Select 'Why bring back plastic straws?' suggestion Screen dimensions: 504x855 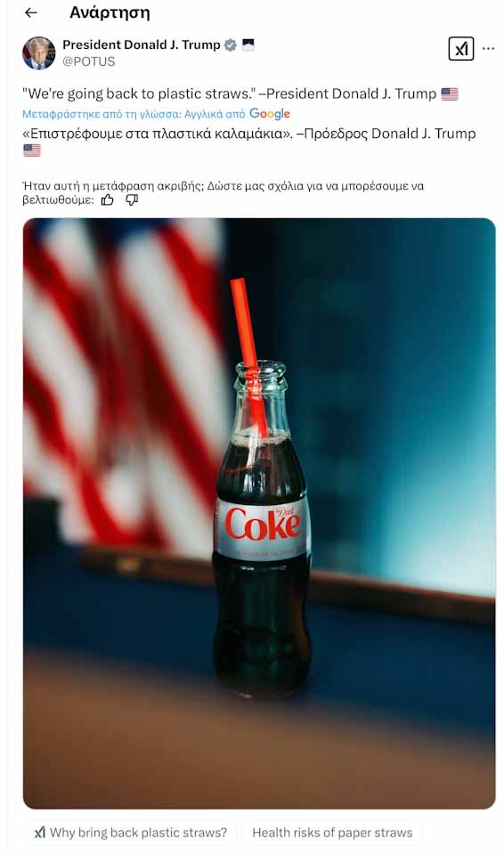click(x=130, y=833)
